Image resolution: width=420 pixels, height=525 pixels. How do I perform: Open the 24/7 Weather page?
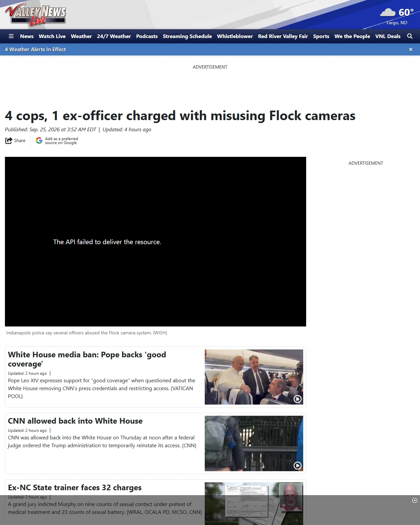pos(114,36)
